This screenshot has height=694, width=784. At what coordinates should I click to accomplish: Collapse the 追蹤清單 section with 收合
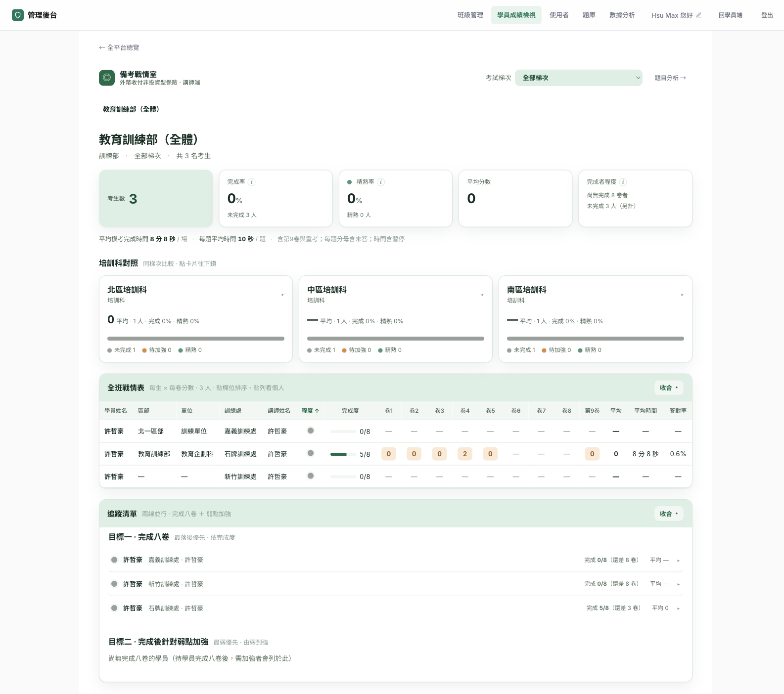click(x=669, y=514)
